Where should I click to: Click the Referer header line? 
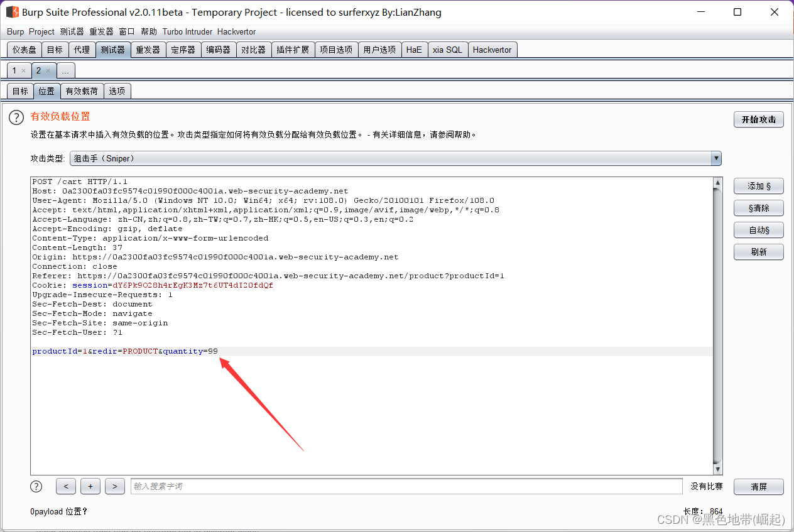coord(268,276)
